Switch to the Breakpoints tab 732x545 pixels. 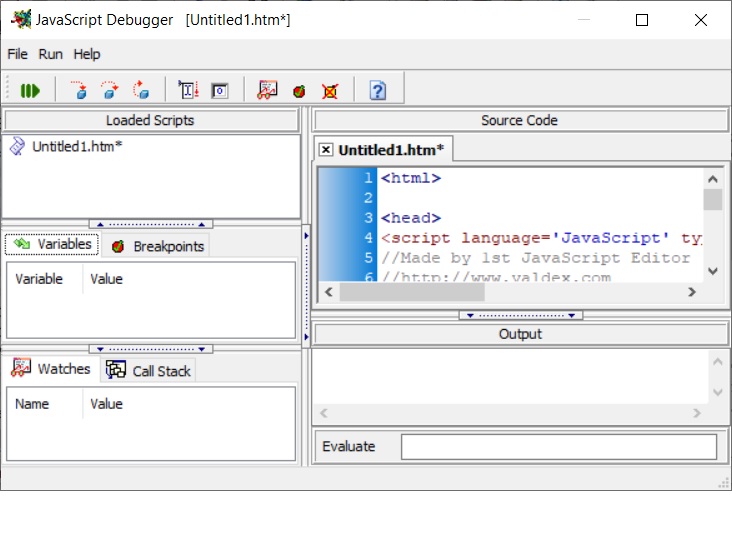pos(158,246)
